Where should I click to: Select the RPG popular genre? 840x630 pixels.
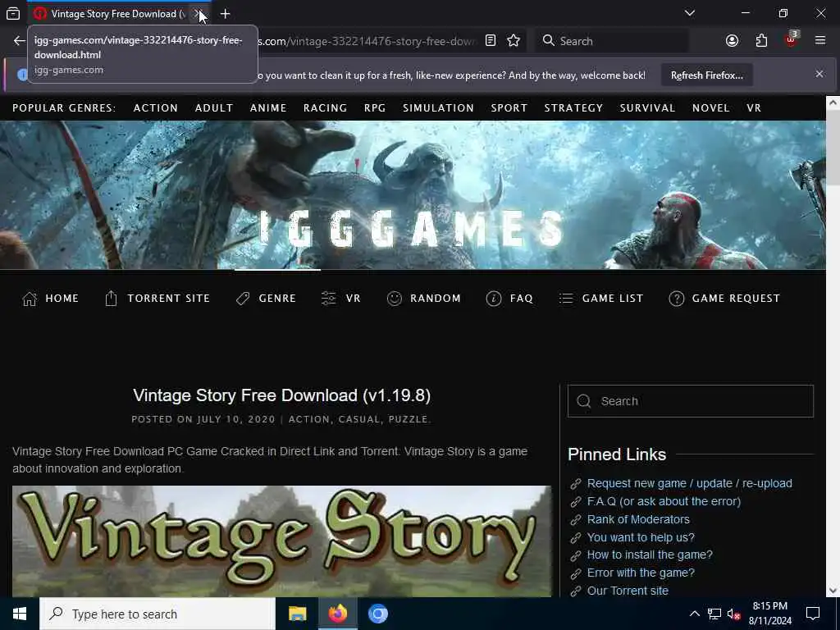click(375, 107)
